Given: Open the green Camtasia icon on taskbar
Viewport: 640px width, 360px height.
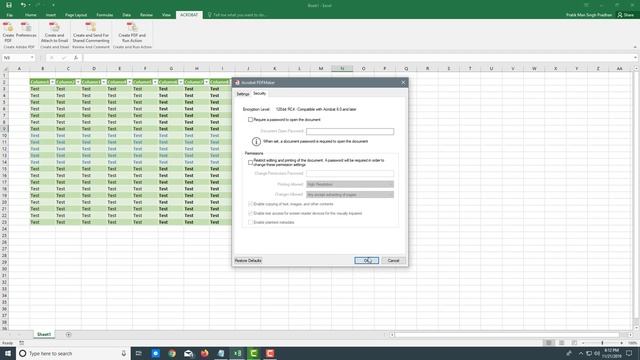Looking at the screenshot, I should pyautogui.click(x=253, y=353).
